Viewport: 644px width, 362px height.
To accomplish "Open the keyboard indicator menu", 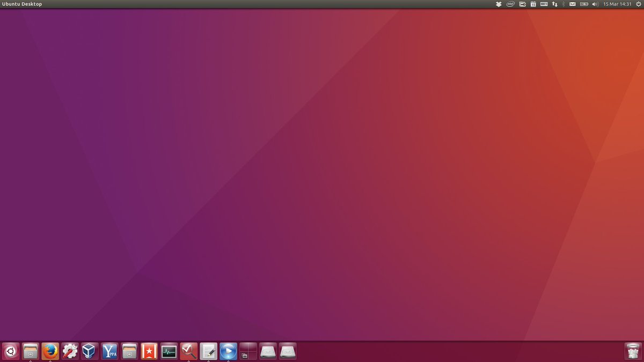I will (544, 4).
